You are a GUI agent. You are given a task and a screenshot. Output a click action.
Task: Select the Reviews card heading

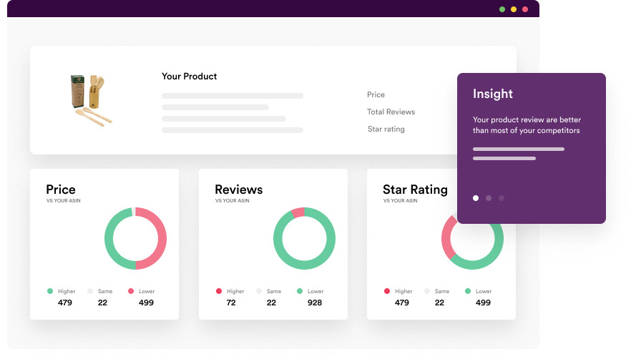click(238, 190)
